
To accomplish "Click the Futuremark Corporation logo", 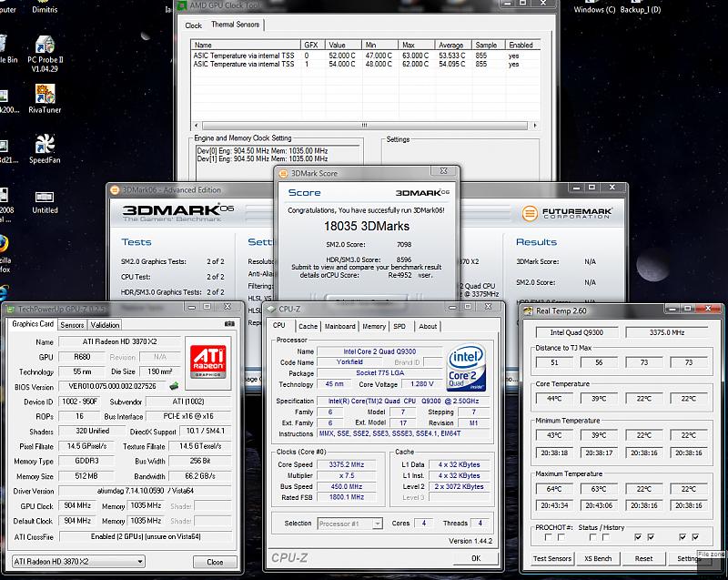I will point(567,213).
